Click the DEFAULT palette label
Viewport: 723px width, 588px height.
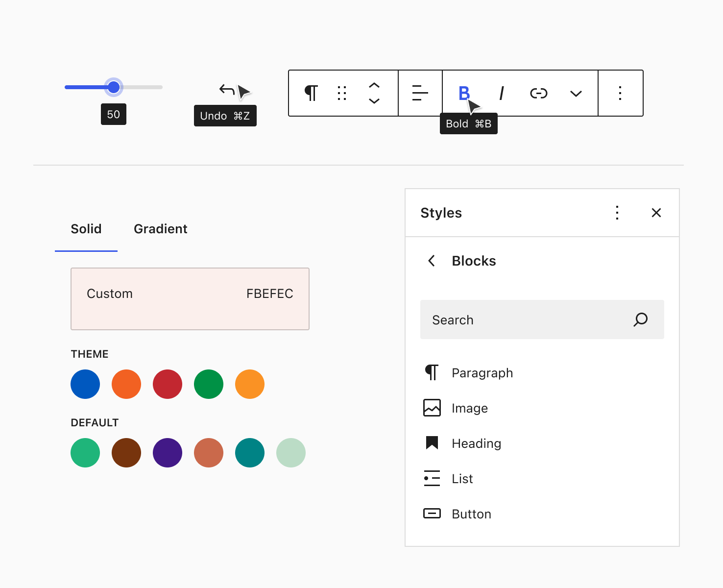click(95, 422)
